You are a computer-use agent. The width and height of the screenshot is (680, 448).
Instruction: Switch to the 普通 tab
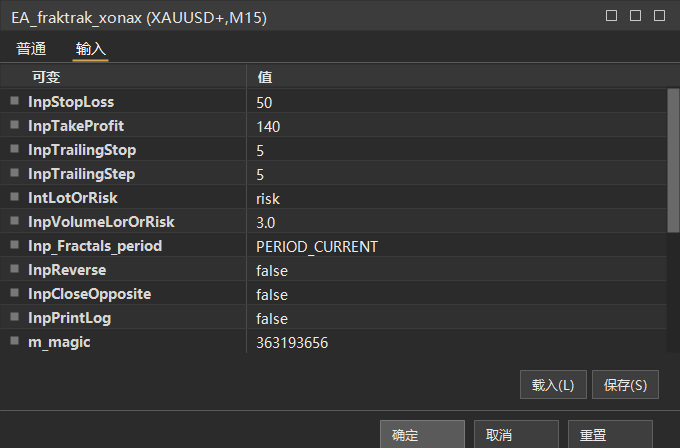pos(31,49)
